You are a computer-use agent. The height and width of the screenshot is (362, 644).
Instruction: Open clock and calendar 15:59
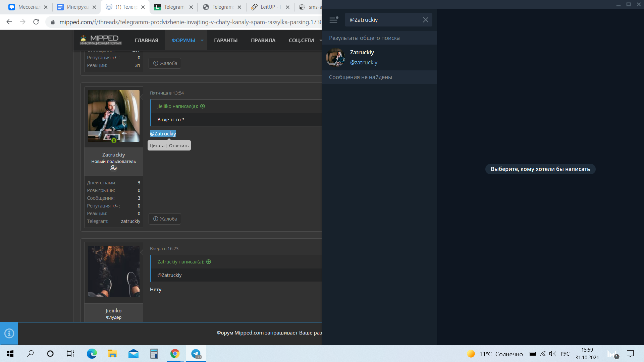pos(587,354)
